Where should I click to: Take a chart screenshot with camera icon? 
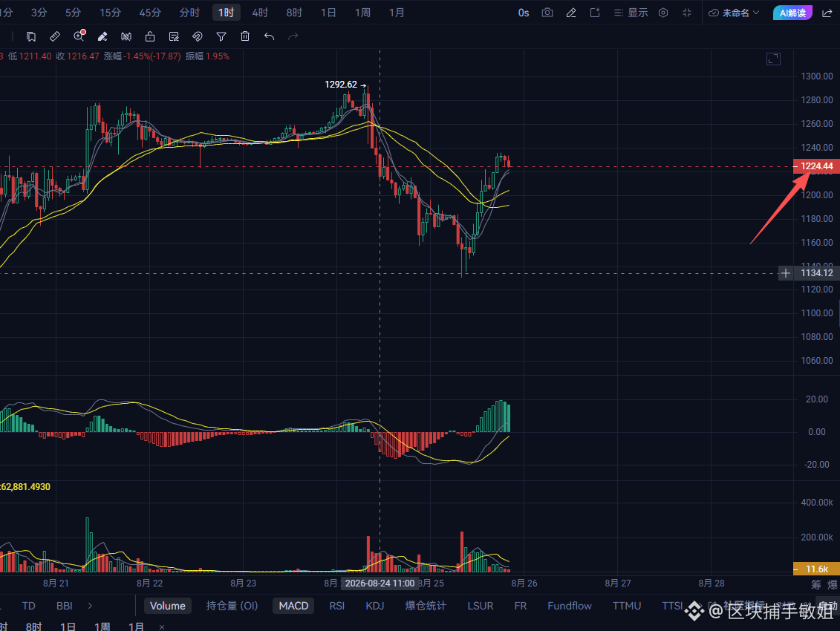[547, 13]
